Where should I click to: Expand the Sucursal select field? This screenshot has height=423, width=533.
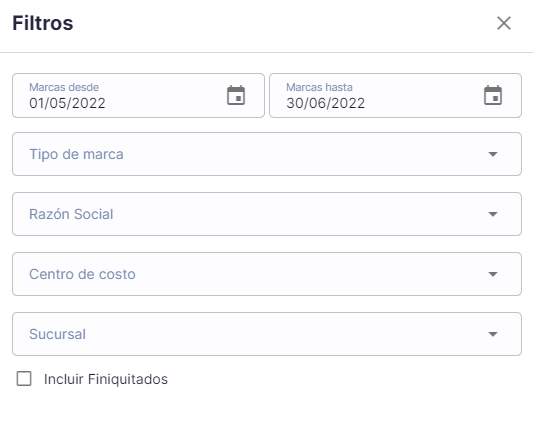click(x=267, y=334)
